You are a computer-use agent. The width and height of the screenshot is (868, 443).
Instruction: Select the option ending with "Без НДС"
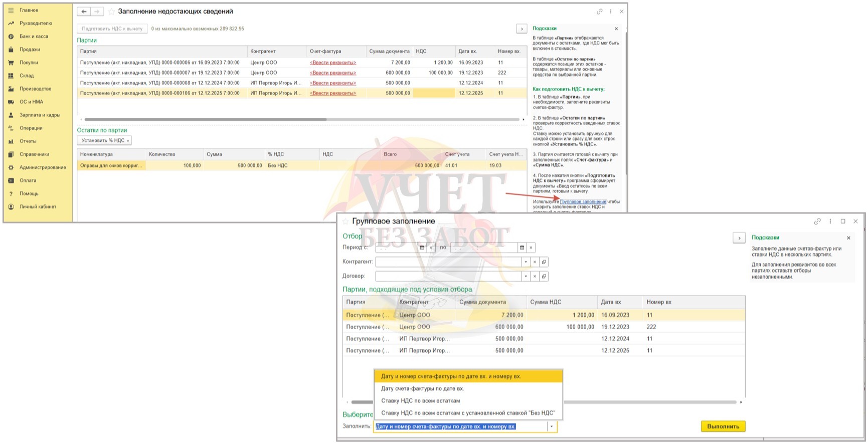468,413
